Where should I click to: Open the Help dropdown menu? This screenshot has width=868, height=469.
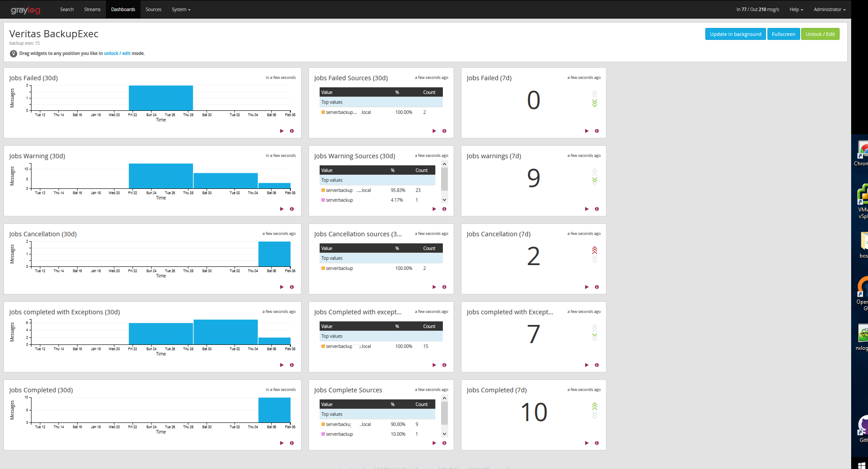tap(796, 9)
